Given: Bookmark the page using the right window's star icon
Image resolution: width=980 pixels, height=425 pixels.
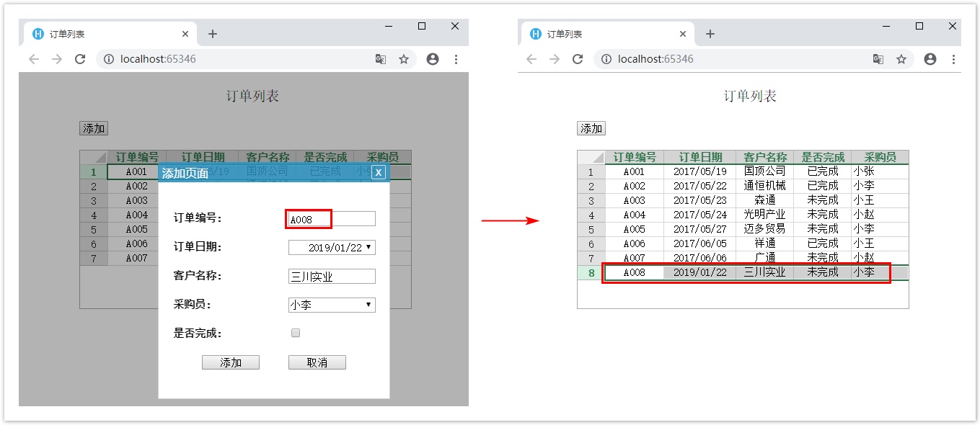Looking at the screenshot, I should (x=901, y=59).
